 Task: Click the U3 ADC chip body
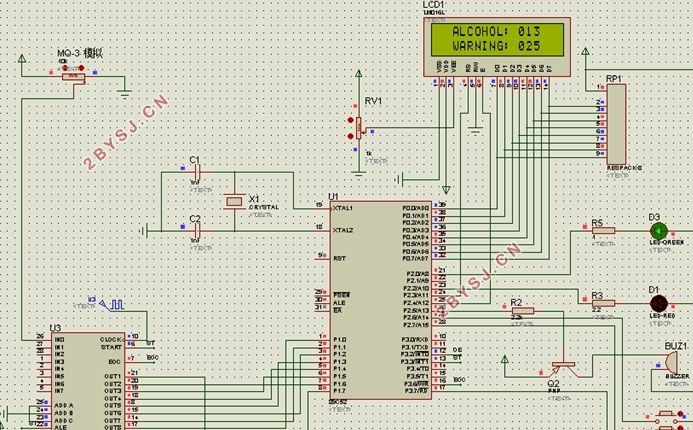click(x=88, y=381)
